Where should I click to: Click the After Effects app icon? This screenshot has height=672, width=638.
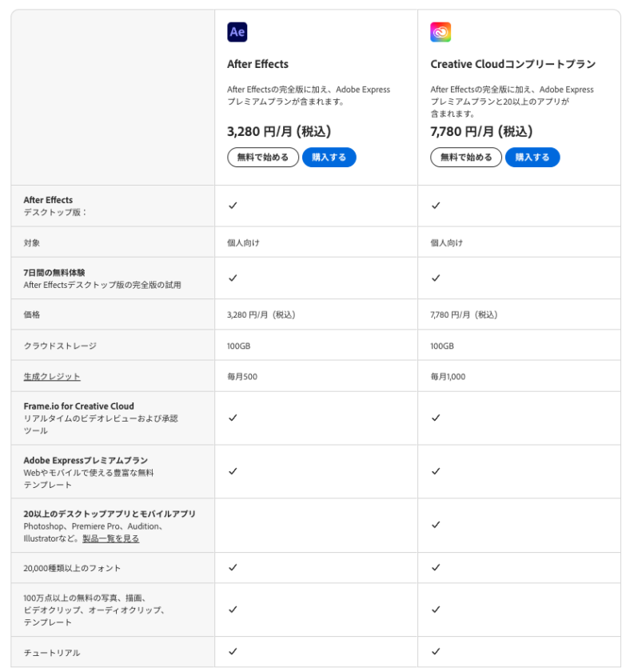[237, 32]
